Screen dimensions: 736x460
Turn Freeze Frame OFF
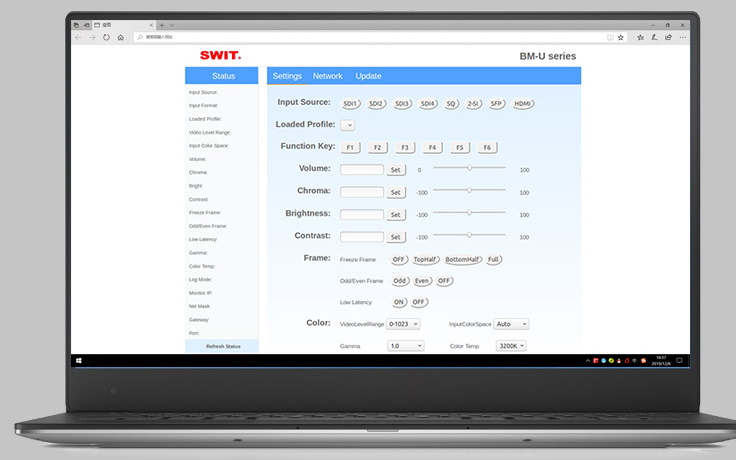[399, 260]
